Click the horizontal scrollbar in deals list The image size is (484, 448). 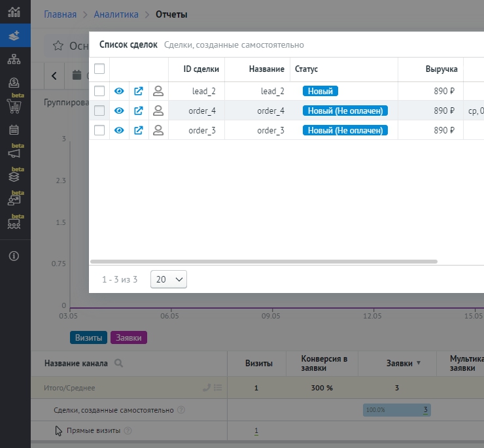point(262,261)
